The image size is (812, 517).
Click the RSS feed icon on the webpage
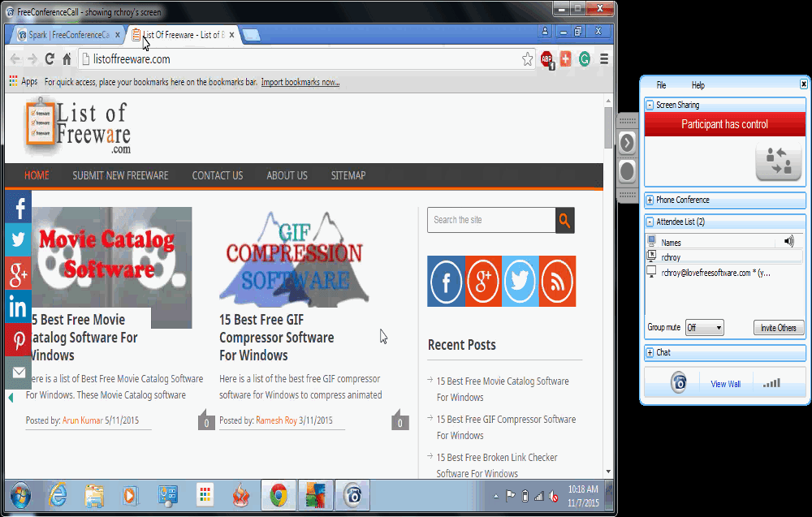pos(557,282)
